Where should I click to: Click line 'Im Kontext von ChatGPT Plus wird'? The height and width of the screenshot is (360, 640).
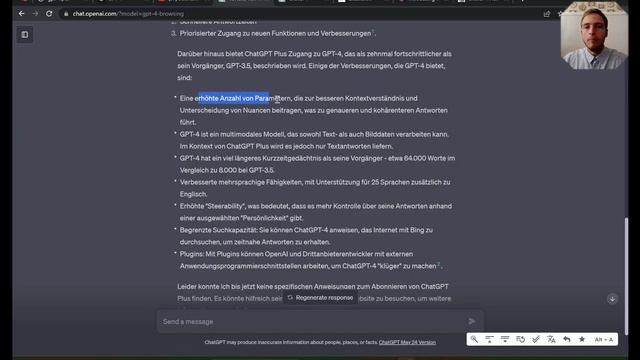click(x=287, y=146)
